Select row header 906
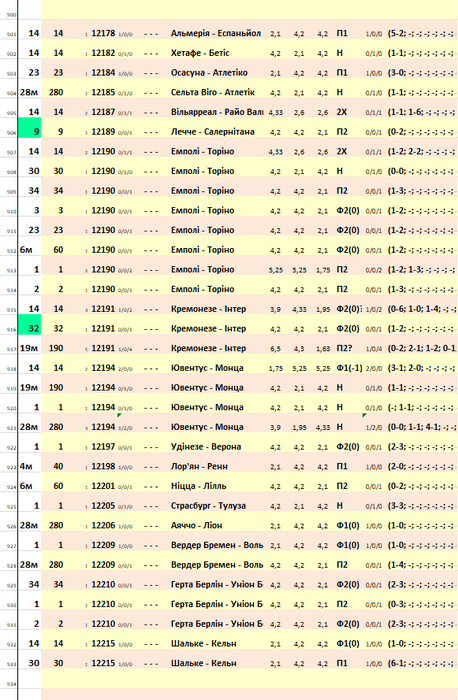This screenshot has height=700, width=458. click(11, 133)
